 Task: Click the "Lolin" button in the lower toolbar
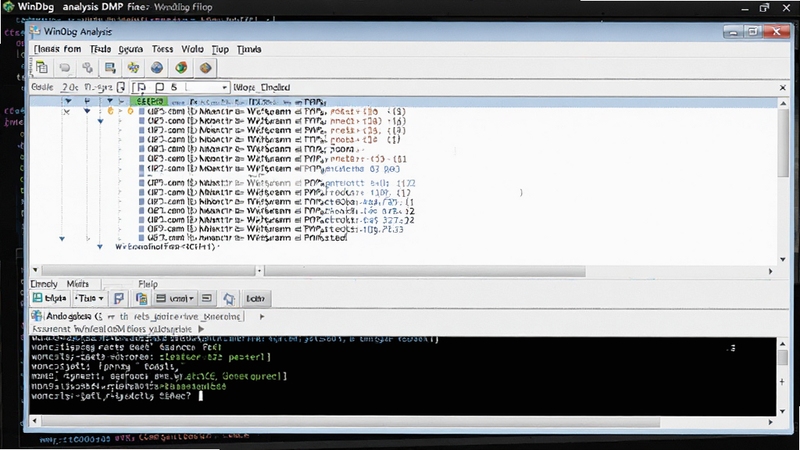point(255,298)
